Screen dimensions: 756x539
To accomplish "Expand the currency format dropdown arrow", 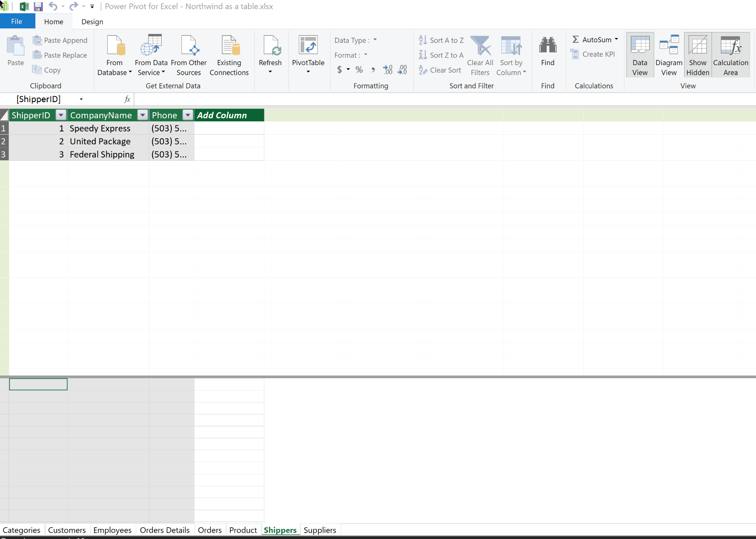I will (348, 70).
